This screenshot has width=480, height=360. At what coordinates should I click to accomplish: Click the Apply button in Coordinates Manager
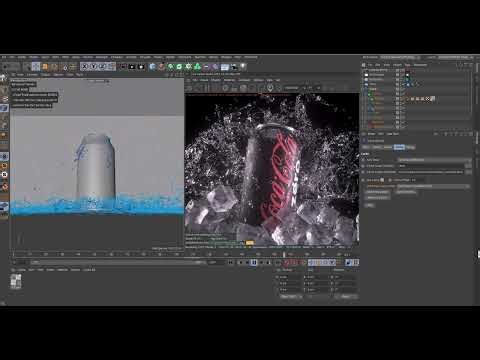pyautogui.click(x=347, y=296)
